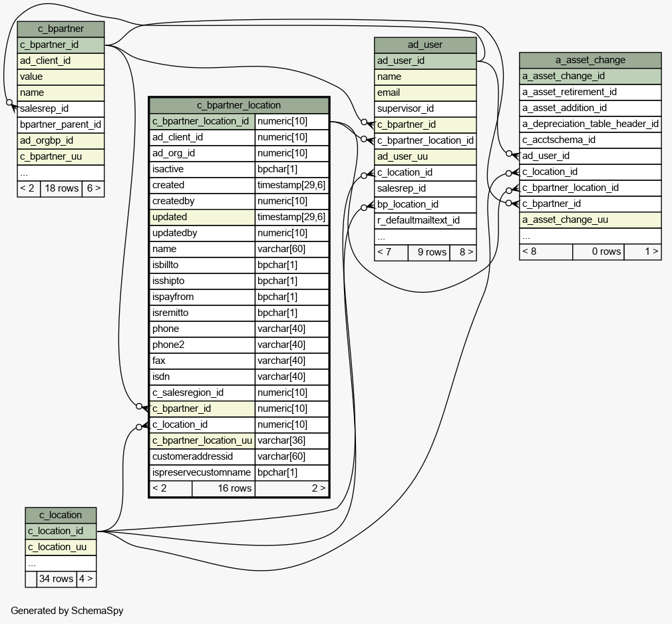Click the c_bpartner_location table header
The height and width of the screenshot is (624, 672).
click(x=239, y=105)
